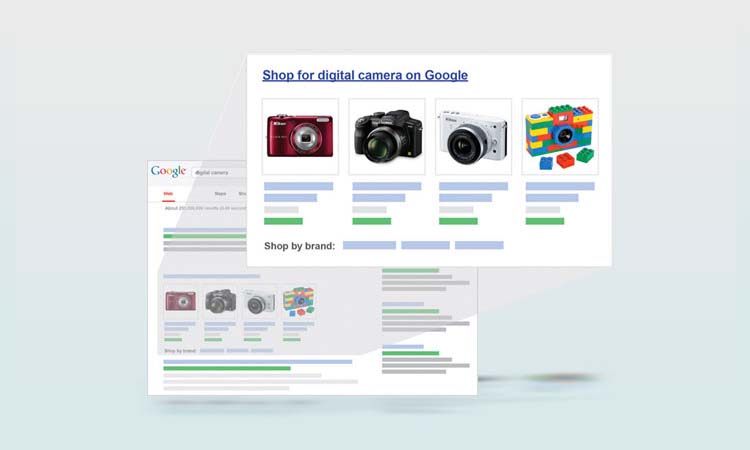Select the last brand link in the enlarged panel
This screenshot has width=750, height=450.
tap(479, 245)
